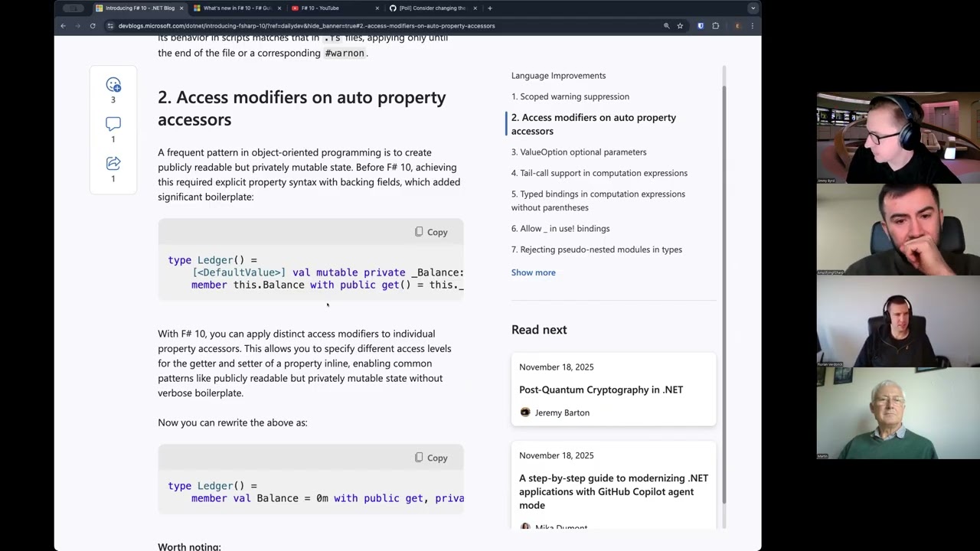Go to ValueOption optional parameters section
Viewport: 980px width, 551px height.
[x=579, y=152]
